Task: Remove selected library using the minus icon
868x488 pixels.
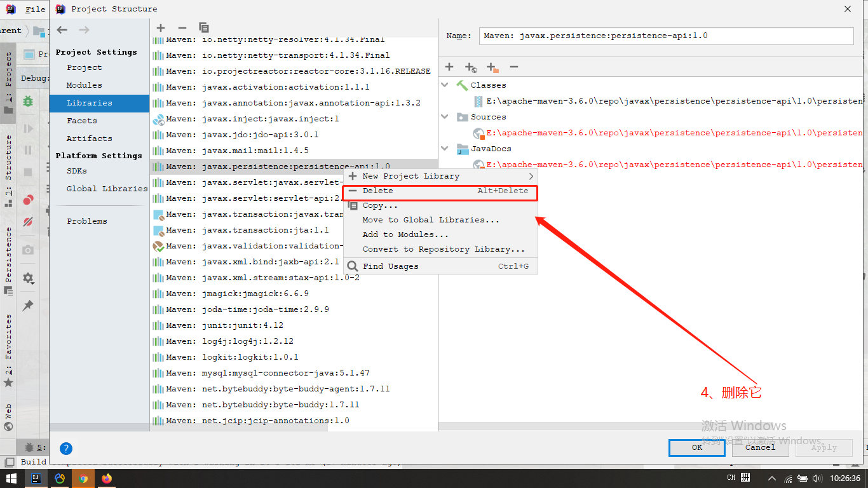Action: [182, 28]
